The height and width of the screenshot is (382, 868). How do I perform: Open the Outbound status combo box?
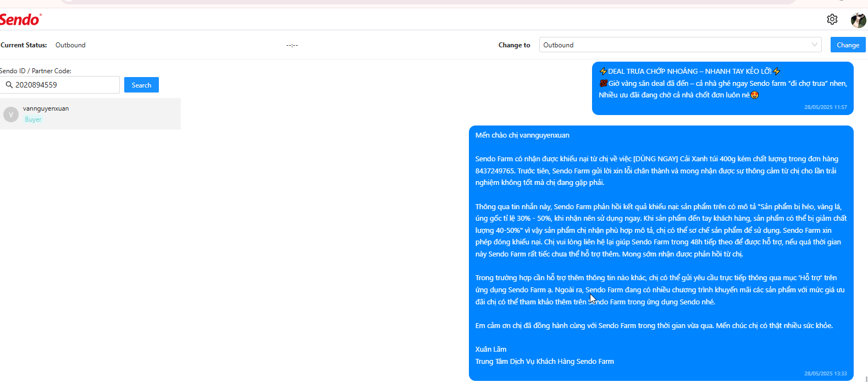click(x=681, y=45)
